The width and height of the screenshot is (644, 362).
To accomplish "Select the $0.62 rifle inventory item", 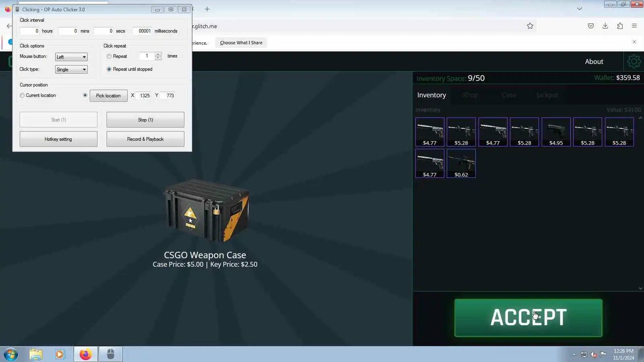I will (461, 163).
